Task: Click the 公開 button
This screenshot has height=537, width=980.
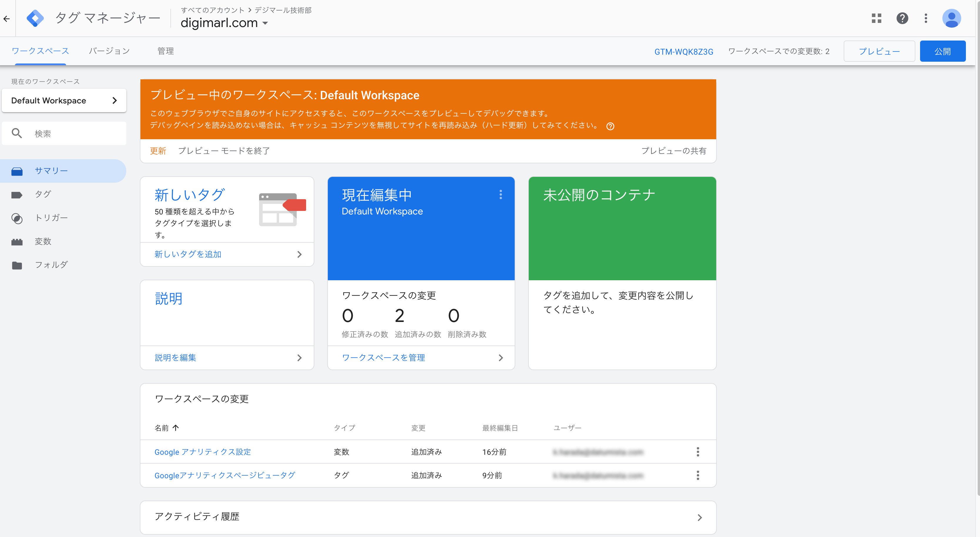Action: coord(942,51)
